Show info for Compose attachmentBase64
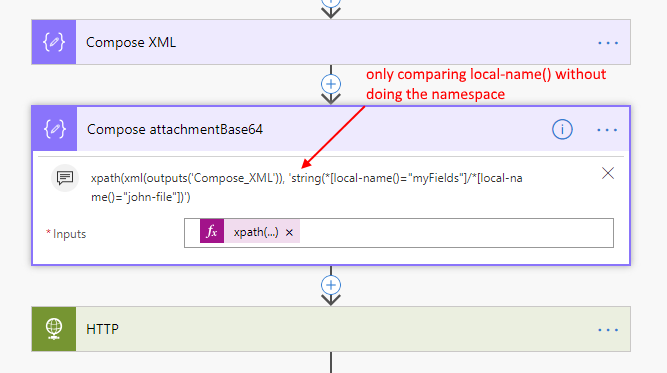Image resolution: width=667 pixels, height=373 pixels. pos(562,129)
